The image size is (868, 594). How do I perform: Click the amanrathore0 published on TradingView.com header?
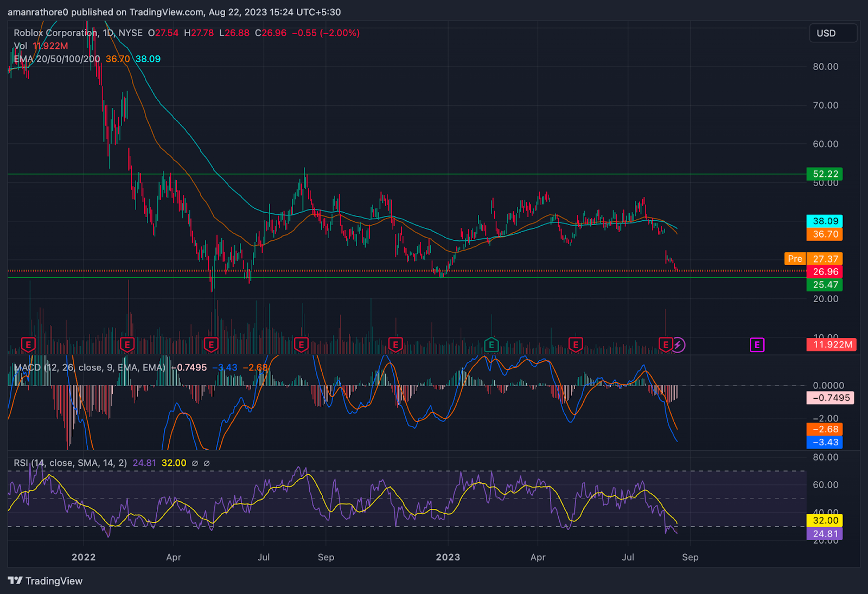[x=174, y=12]
